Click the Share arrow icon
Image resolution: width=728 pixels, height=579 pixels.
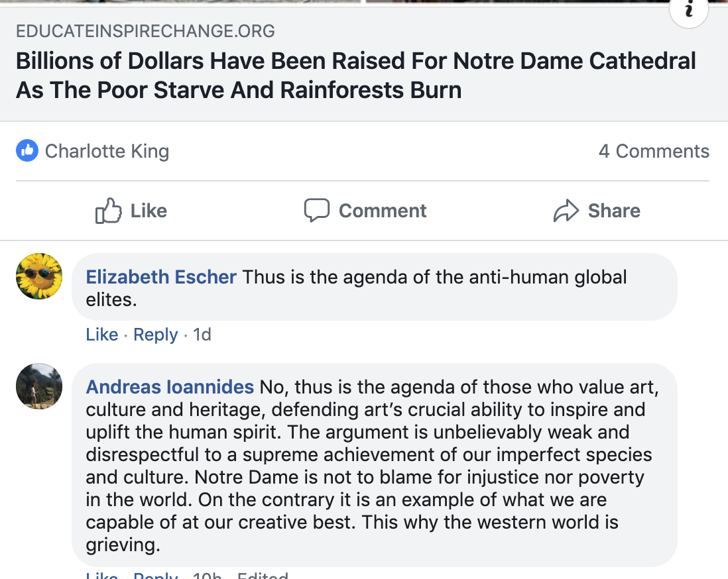(566, 211)
